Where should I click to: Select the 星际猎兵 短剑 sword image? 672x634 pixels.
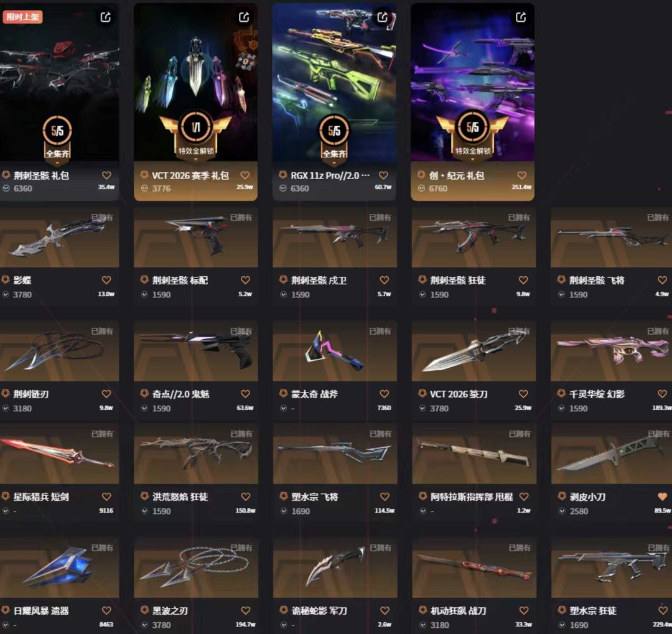(59, 454)
